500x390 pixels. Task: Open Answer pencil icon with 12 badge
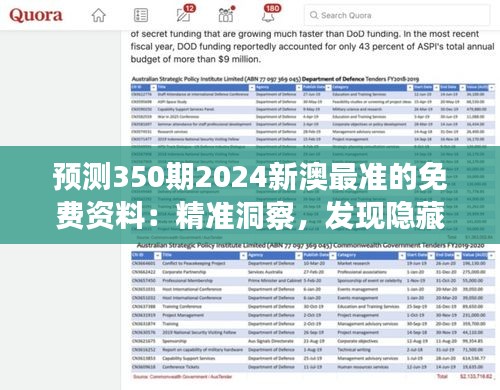(x=185, y=14)
